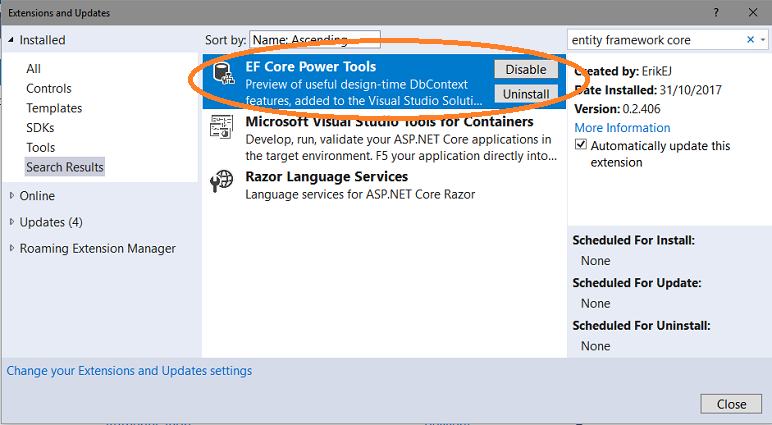Expand the Roaming Extension Manager node
Viewport: 772px width, 425px height.
click(x=12, y=248)
